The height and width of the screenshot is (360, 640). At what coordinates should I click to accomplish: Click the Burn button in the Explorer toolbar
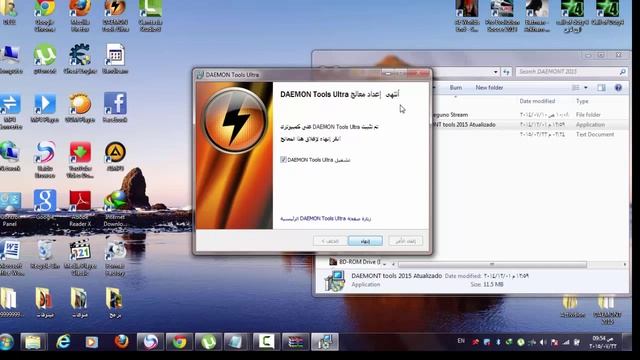pos(456,87)
